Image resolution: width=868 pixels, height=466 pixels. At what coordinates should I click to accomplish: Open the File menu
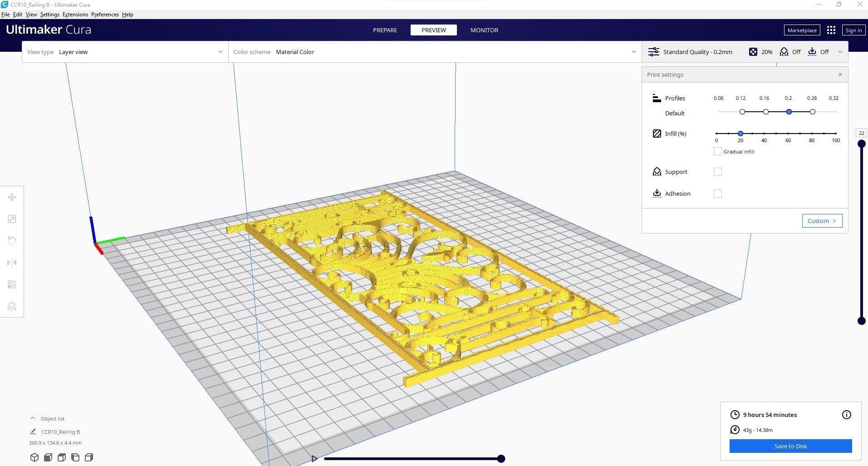point(5,15)
